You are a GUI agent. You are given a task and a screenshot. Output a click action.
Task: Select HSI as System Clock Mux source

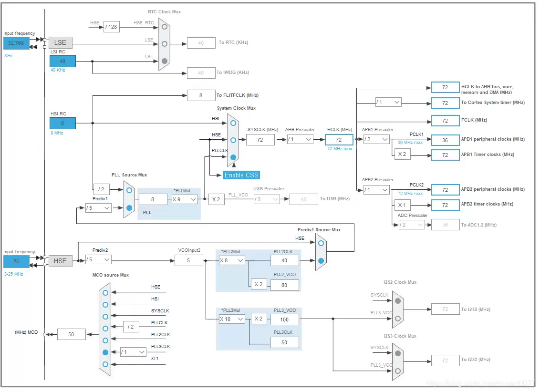point(232,123)
